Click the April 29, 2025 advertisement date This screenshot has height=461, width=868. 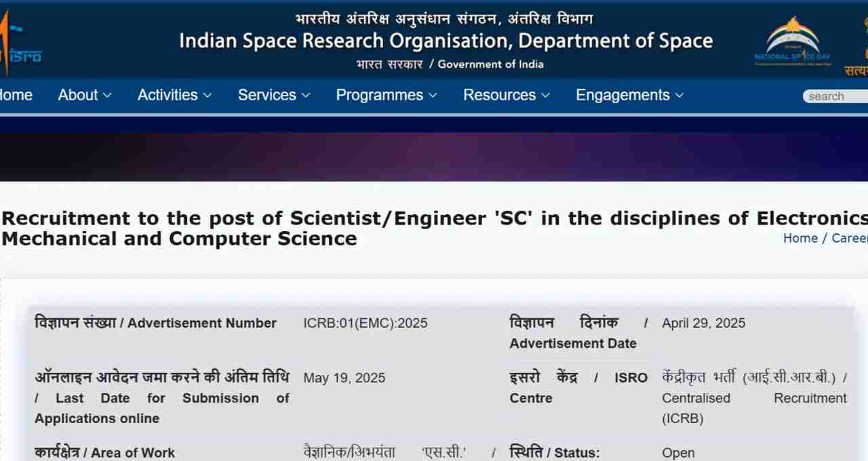coord(703,323)
